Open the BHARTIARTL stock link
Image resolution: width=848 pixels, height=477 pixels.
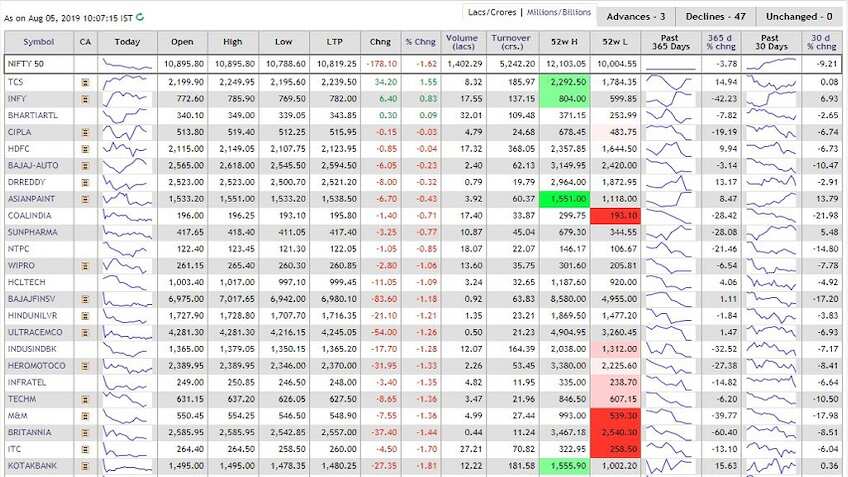coord(32,116)
